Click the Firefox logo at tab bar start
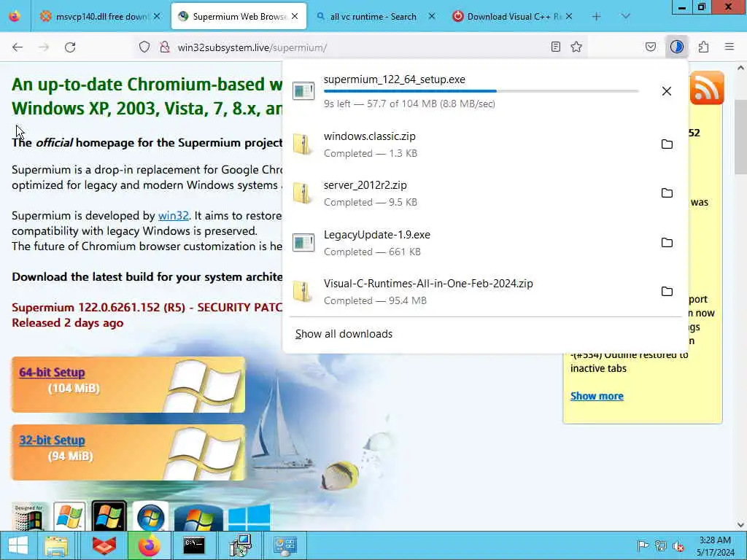Screen dimensions: 747x560 point(15,16)
